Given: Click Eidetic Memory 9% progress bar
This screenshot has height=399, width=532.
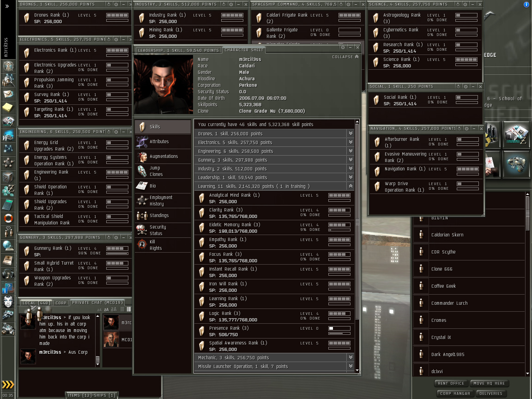Looking at the screenshot, I should (339, 230).
